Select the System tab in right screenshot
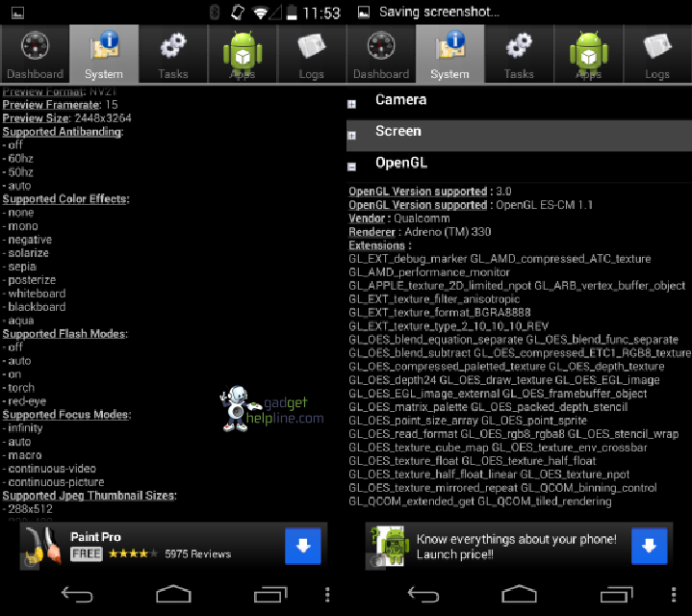 click(449, 54)
